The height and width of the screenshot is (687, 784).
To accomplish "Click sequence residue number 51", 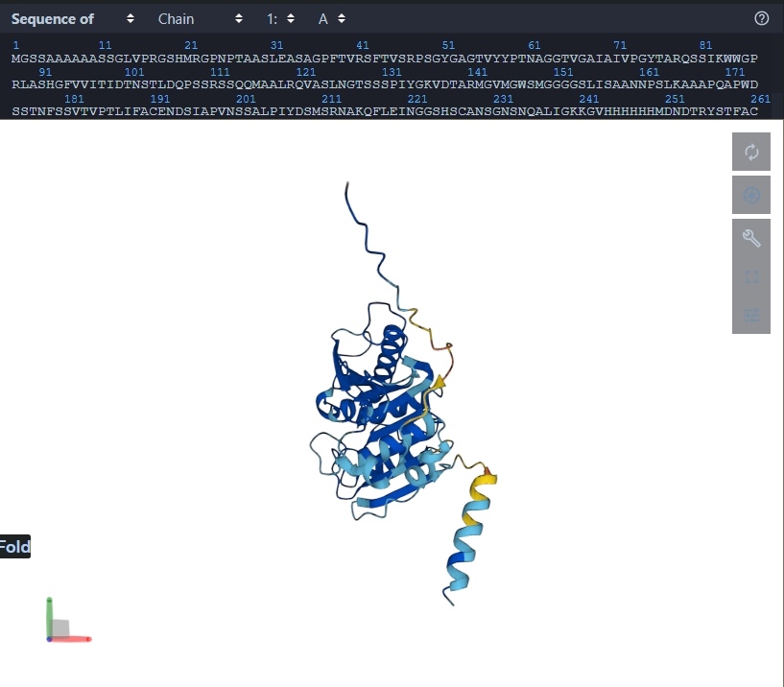I will pos(448,45).
